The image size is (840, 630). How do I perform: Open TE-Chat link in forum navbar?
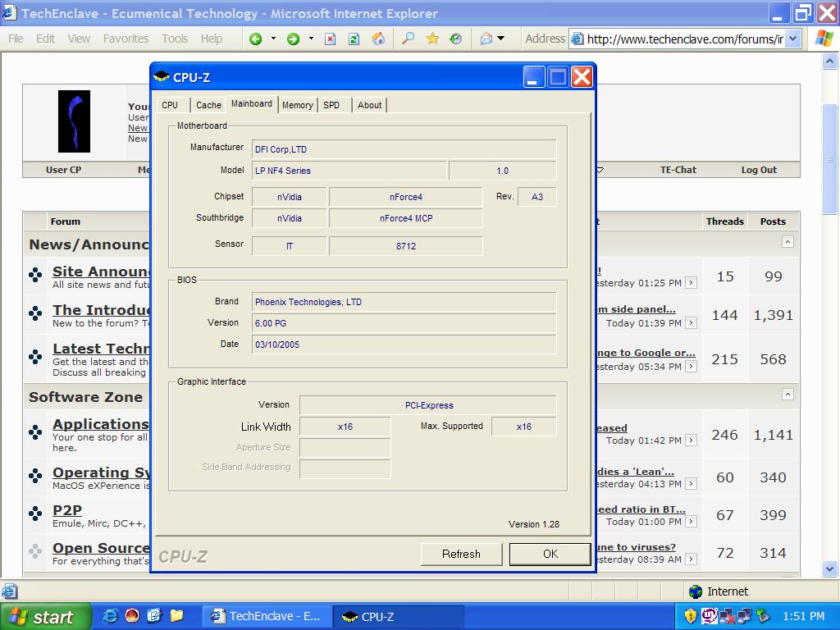678,170
